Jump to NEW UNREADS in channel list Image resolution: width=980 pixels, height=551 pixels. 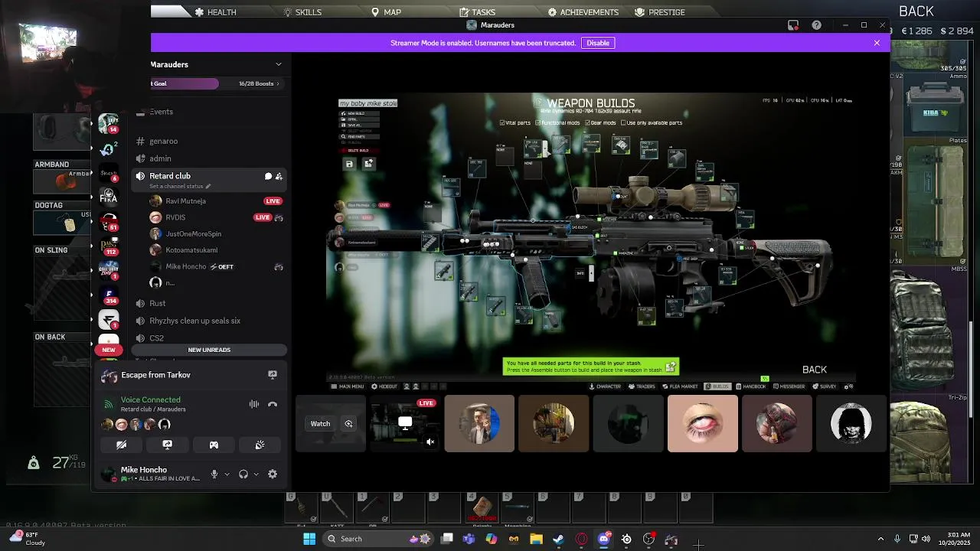(x=209, y=350)
